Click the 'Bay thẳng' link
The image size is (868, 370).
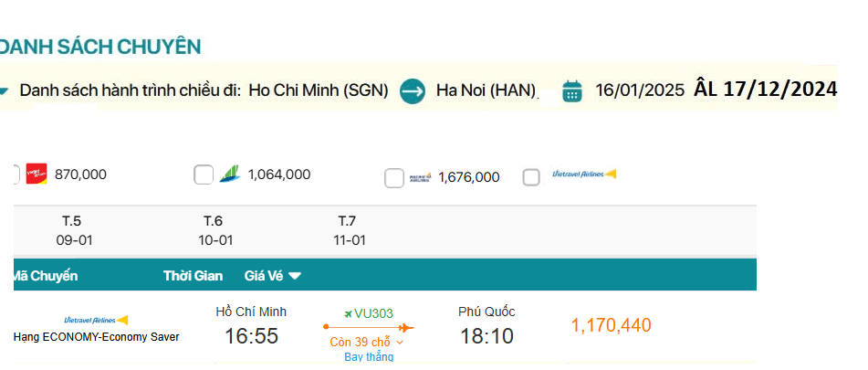(x=369, y=356)
